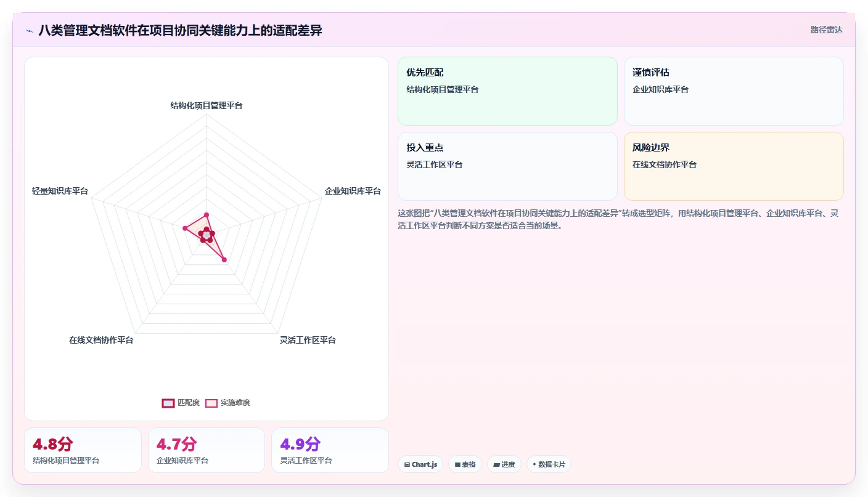Select the 4.7分 score card

[x=207, y=450]
